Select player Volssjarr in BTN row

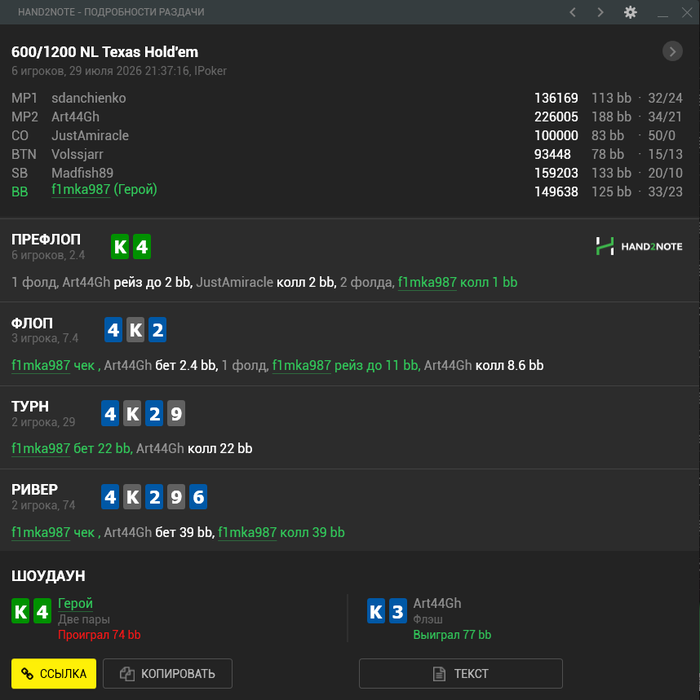pyautogui.click(x=77, y=154)
